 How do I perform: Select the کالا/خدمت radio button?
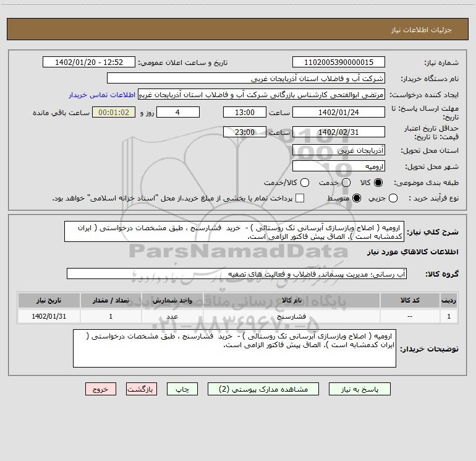tap(305, 183)
